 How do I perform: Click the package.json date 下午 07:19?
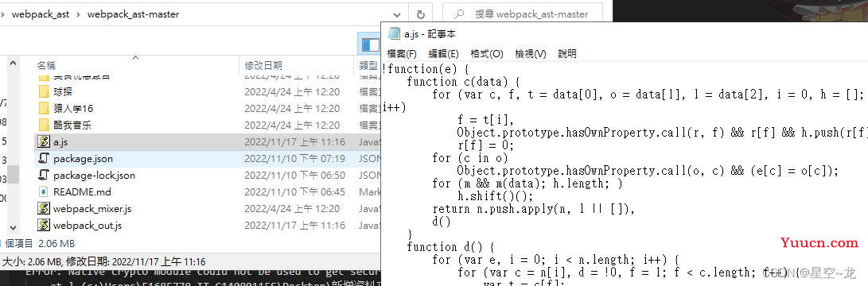point(294,159)
